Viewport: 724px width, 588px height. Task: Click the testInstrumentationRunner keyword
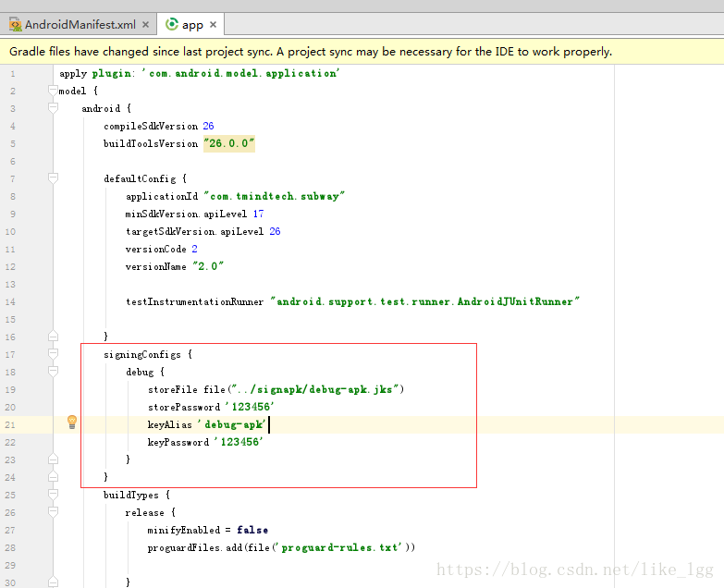click(x=194, y=301)
